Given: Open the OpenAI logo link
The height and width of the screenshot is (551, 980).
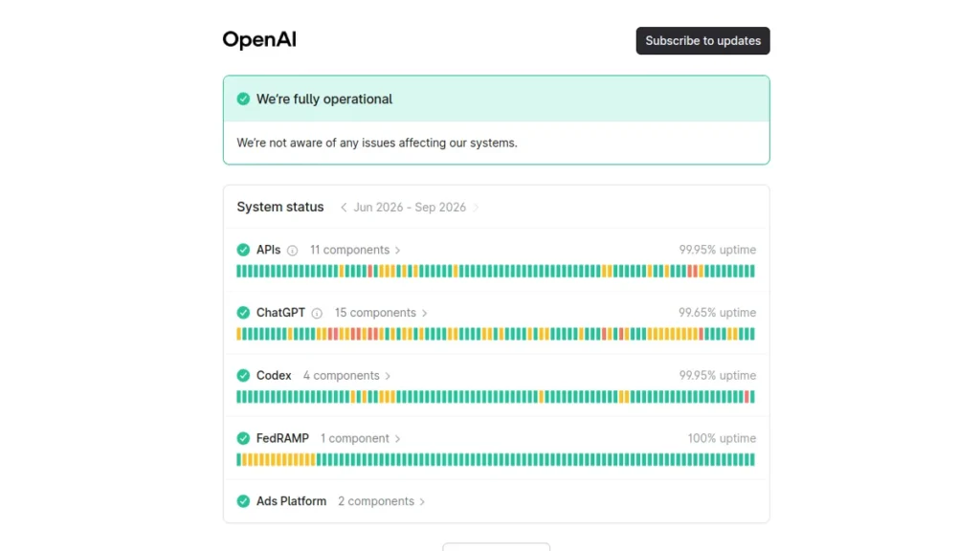Looking at the screenshot, I should tap(259, 40).
